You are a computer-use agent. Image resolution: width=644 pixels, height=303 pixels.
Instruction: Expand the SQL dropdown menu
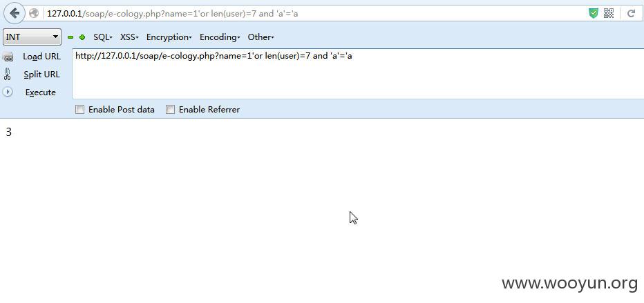[103, 37]
